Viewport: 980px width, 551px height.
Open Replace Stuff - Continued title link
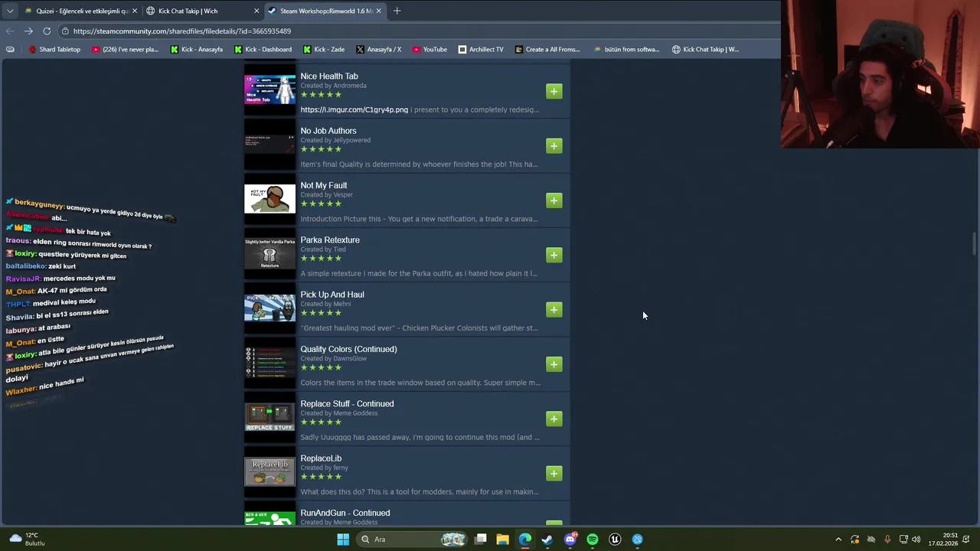pyautogui.click(x=347, y=403)
